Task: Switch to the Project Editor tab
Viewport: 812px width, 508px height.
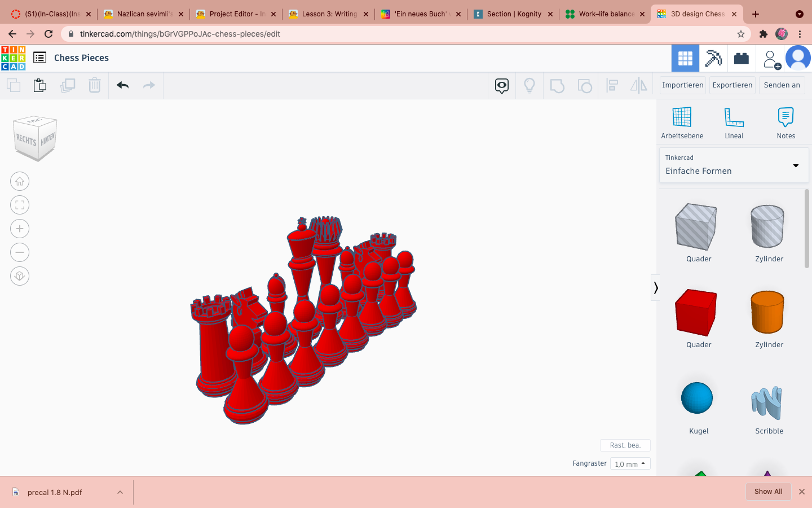Action: point(236,14)
